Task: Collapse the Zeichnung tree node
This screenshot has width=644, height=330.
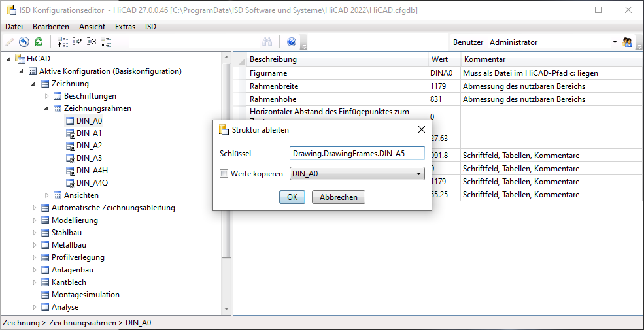Action: 34,84
